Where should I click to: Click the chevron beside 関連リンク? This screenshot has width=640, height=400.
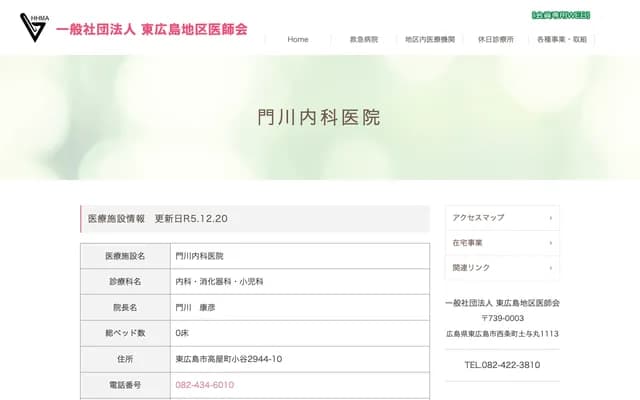(551, 268)
